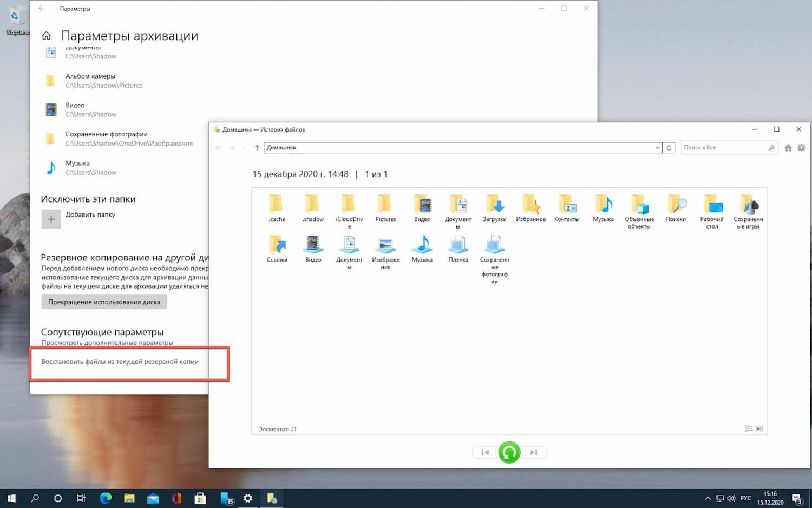Open the notification center
Image resolution: width=812 pixels, height=508 pixels.
[797, 499]
